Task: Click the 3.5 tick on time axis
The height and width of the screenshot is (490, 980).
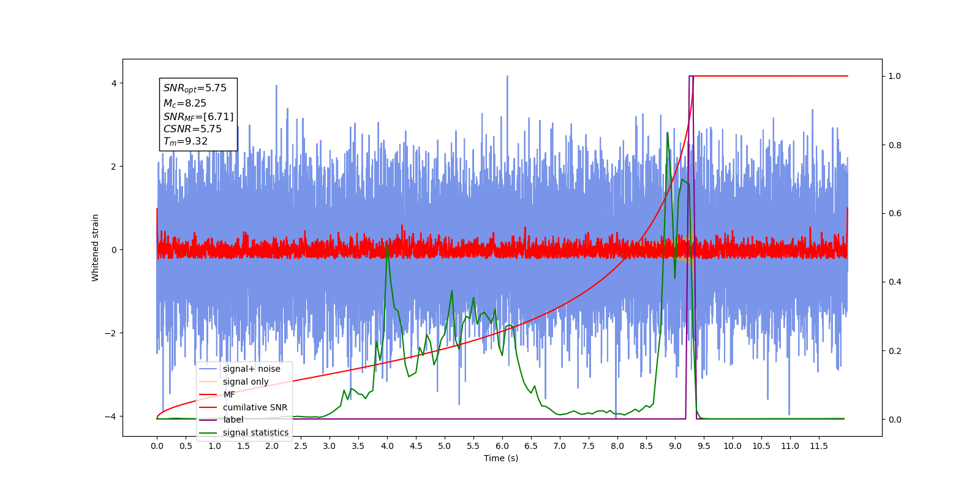Action: [358, 446]
